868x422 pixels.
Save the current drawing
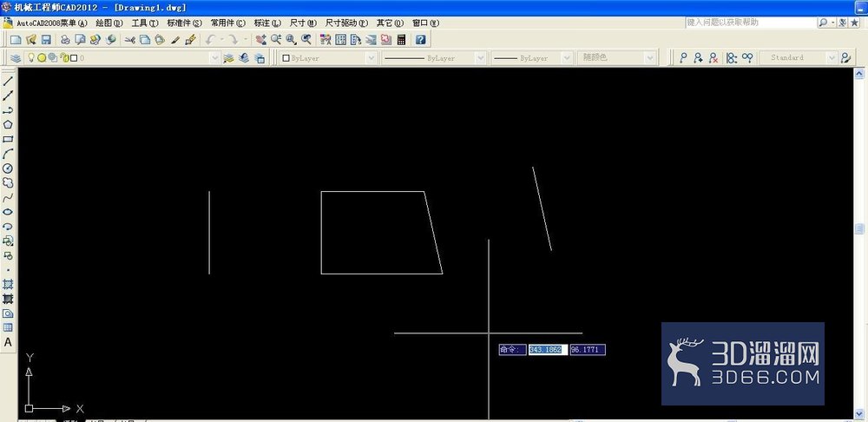(x=46, y=39)
